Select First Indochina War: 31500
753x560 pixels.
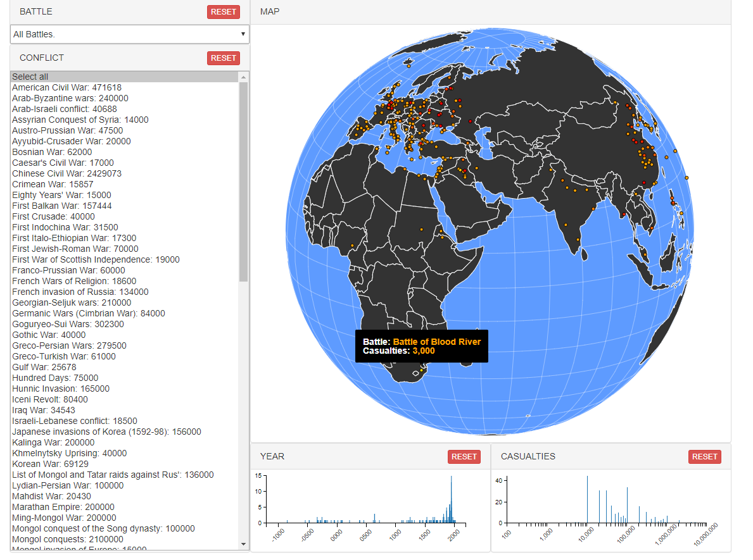click(124, 227)
